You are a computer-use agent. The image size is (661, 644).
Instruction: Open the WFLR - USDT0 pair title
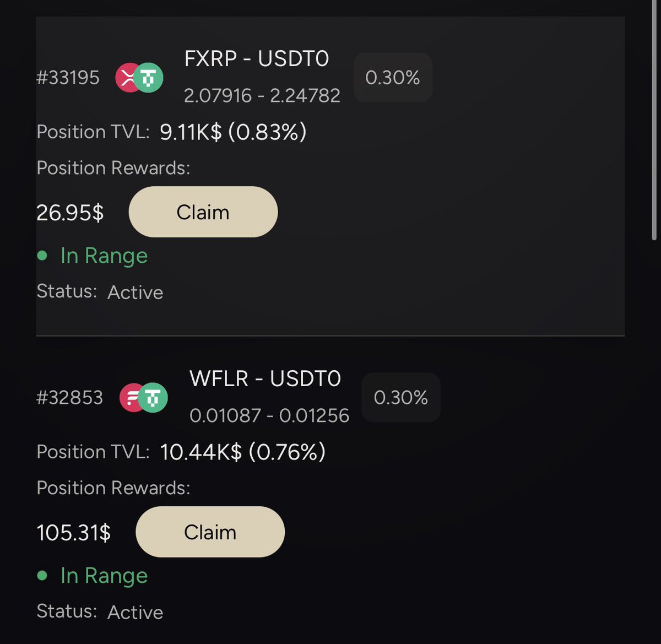(x=265, y=379)
